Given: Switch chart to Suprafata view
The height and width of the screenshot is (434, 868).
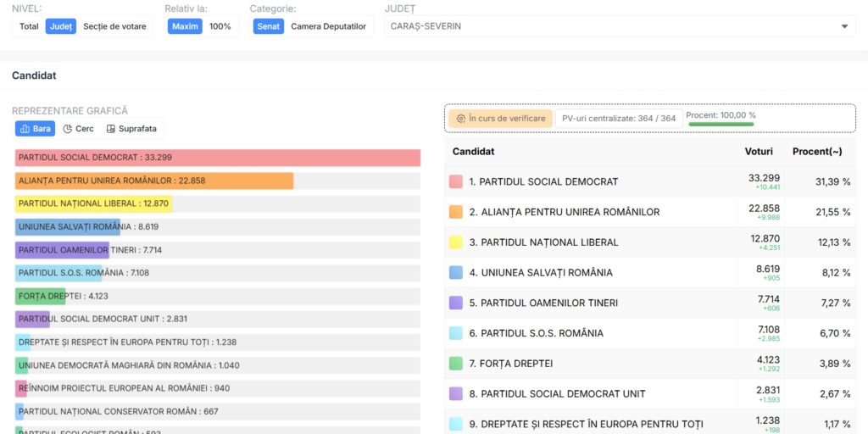Looking at the screenshot, I should (x=131, y=129).
